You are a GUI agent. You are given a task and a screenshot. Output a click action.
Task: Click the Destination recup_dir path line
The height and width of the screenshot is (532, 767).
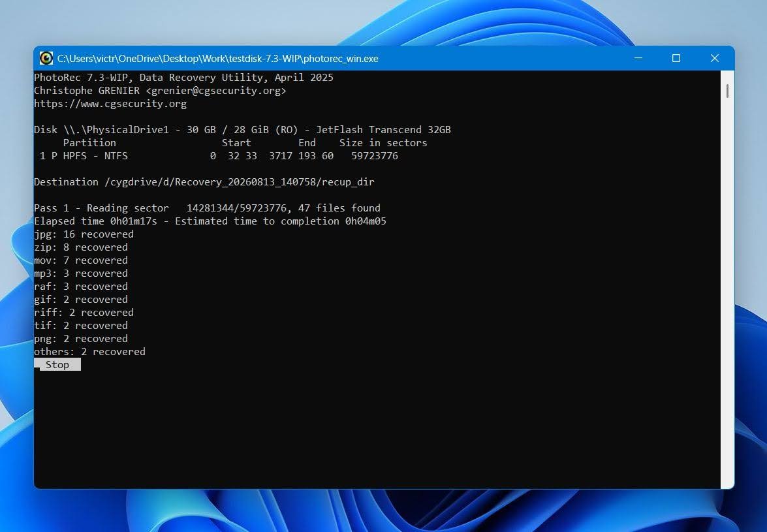click(x=204, y=182)
